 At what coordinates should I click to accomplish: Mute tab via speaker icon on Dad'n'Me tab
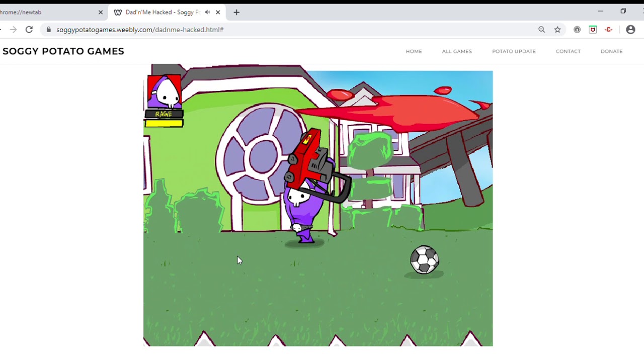tap(207, 12)
